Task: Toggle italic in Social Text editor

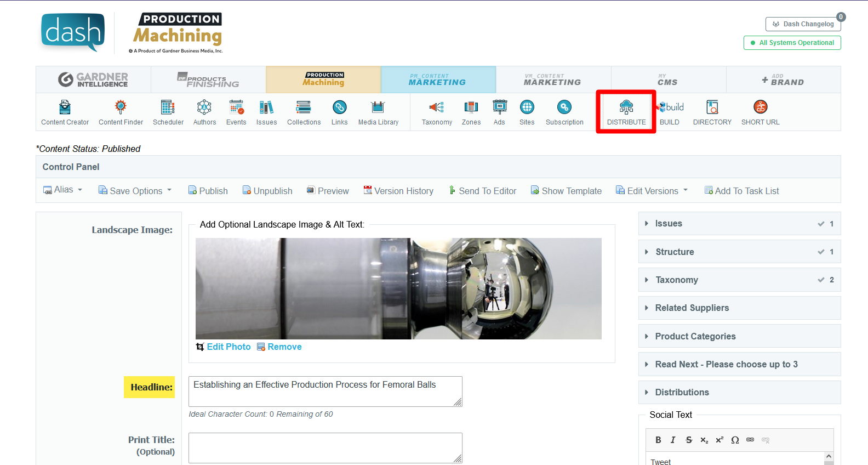Action: 673,440
